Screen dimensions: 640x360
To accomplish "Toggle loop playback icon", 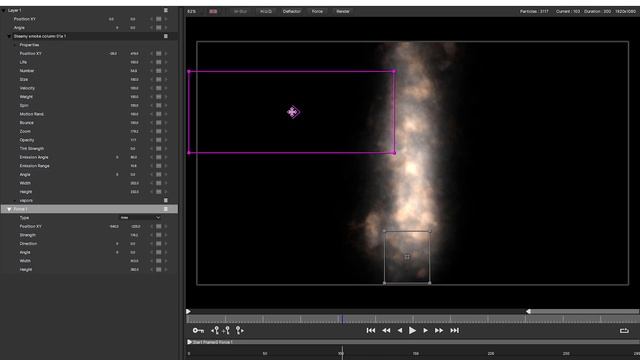I will (x=624, y=331).
